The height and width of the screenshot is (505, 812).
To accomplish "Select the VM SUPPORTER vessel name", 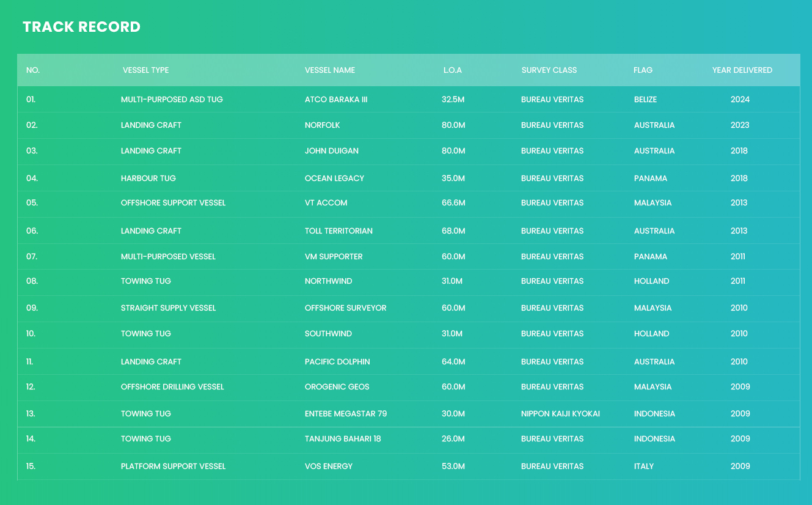I will pyautogui.click(x=334, y=257).
